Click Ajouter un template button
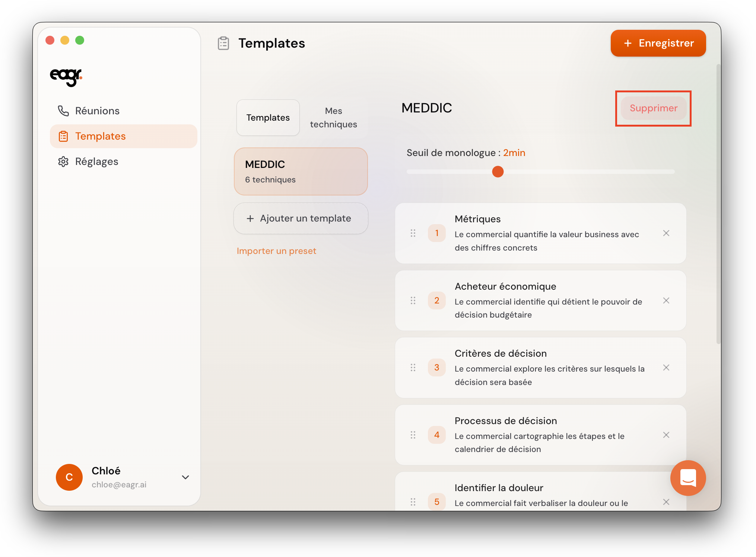The height and width of the screenshot is (557, 756). point(301,218)
